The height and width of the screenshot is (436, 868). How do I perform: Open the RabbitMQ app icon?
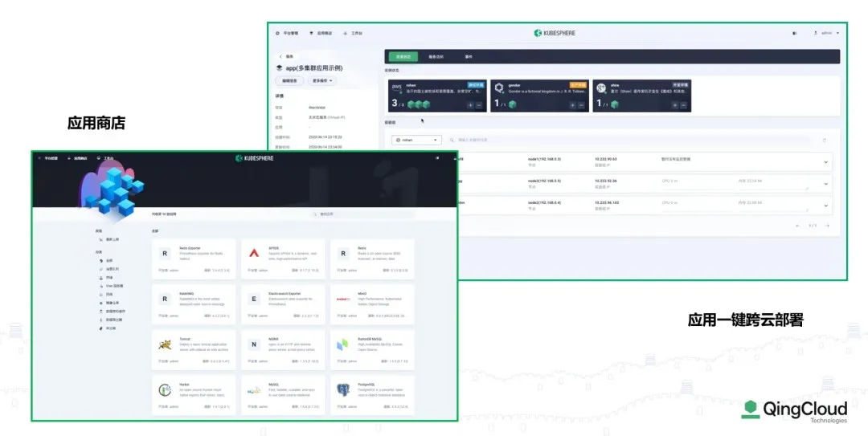point(165,299)
